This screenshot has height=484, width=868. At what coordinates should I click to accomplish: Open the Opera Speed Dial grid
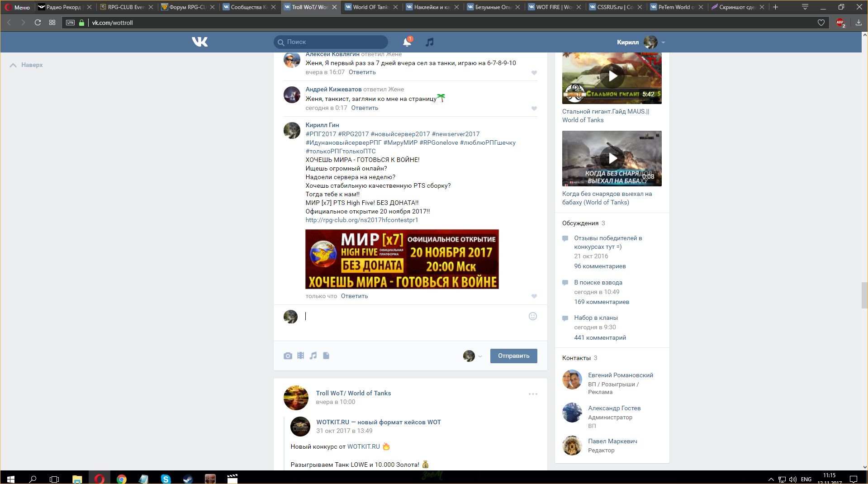click(x=52, y=23)
